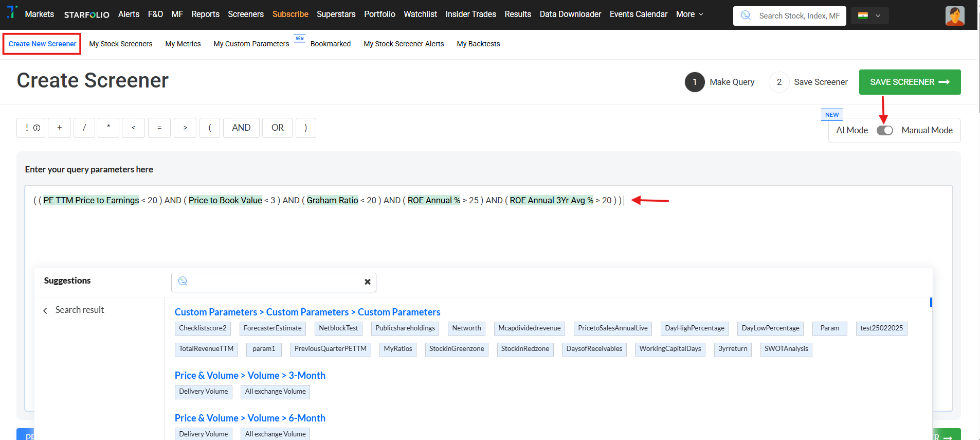Select step 1 Make Query
This screenshot has height=440, width=980.
point(720,82)
